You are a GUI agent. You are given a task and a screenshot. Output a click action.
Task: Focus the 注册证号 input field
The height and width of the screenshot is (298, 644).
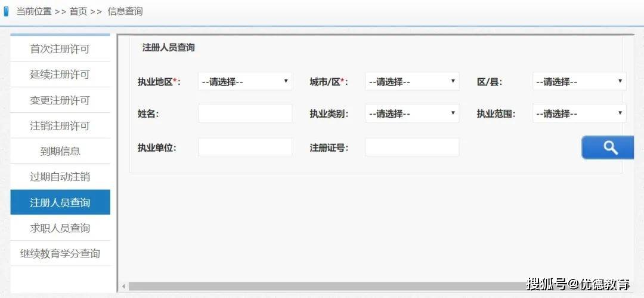click(413, 147)
